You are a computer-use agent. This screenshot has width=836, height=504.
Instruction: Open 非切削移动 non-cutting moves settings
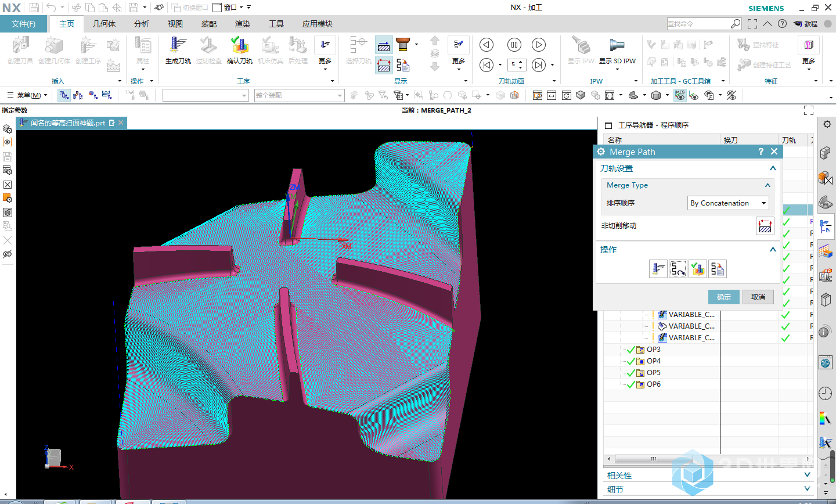(765, 226)
